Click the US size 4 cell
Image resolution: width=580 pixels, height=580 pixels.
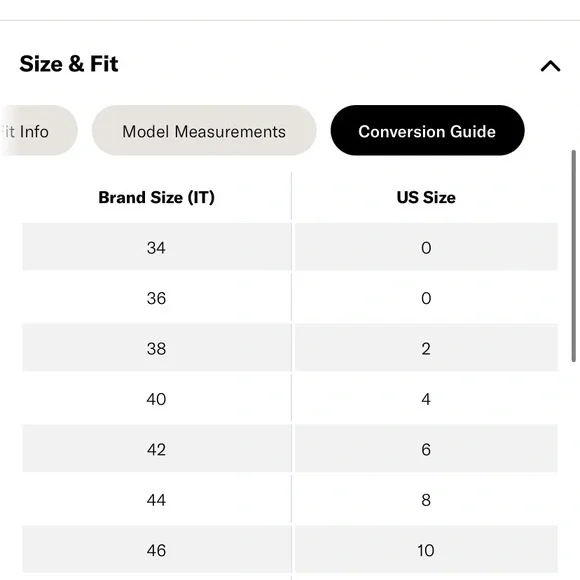(426, 398)
